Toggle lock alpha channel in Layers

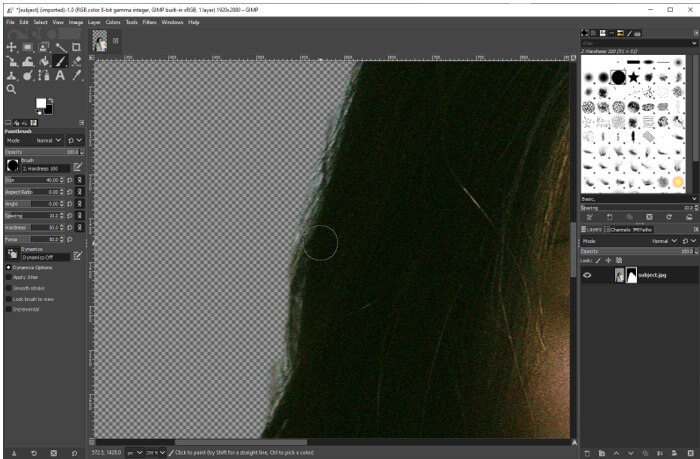coord(619,260)
